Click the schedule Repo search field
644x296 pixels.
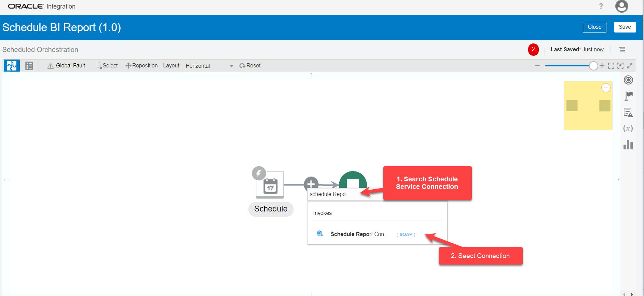(333, 194)
